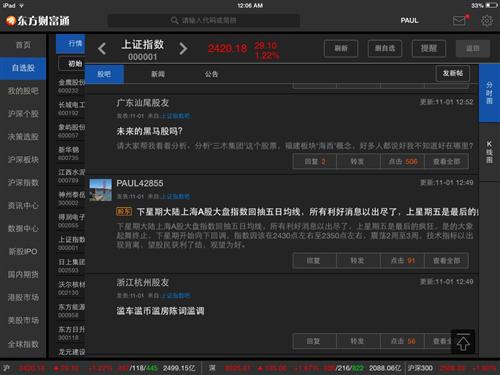Open 数据中心 in sidebar
The image size is (500, 375).
point(23,229)
